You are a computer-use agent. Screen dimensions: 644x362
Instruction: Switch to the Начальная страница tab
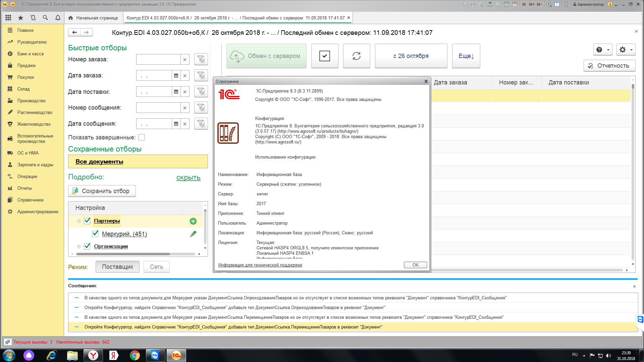[x=93, y=18]
